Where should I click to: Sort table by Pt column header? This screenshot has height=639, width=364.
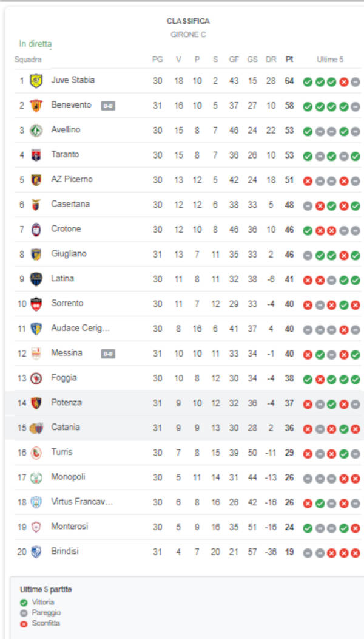pos(289,60)
